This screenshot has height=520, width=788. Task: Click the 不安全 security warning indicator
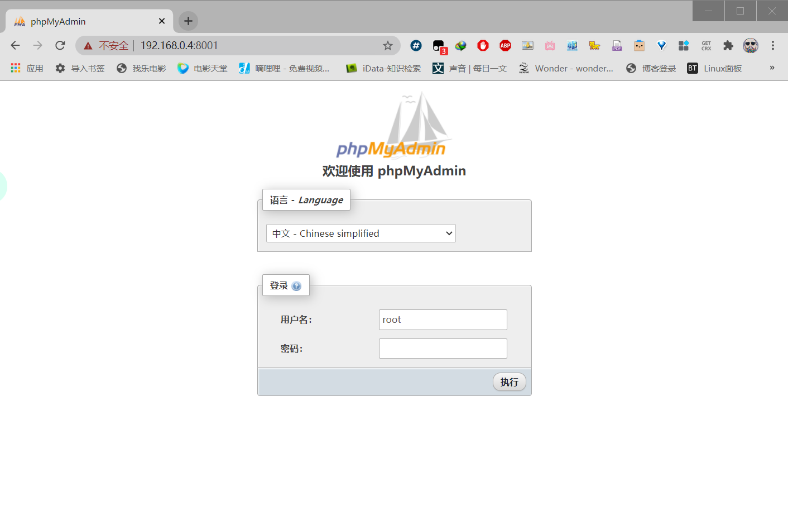click(106, 46)
